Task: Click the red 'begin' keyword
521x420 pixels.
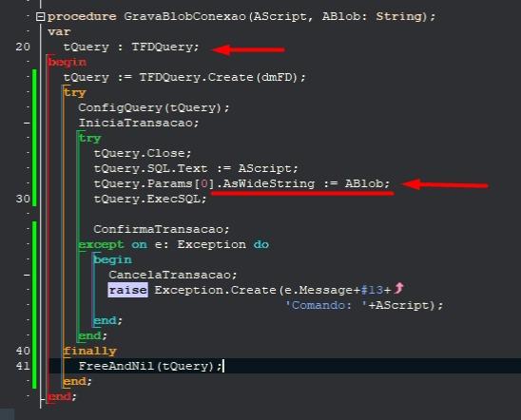Action: tap(68, 62)
